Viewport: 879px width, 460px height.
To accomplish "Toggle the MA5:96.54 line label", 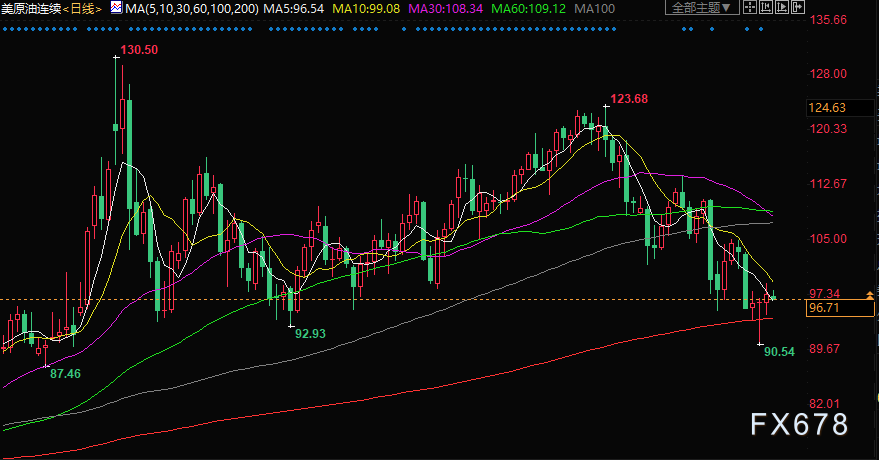I will click(294, 8).
